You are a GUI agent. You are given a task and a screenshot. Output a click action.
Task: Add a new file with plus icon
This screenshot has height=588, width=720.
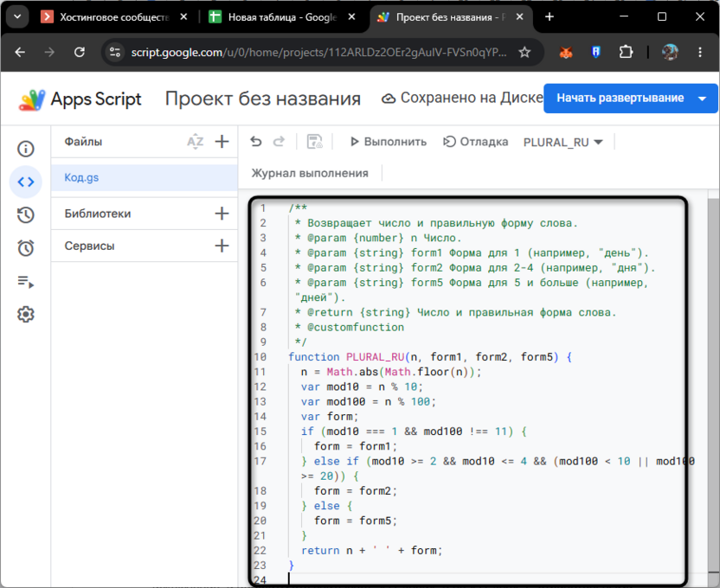pyautogui.click(x=222, y=142)
